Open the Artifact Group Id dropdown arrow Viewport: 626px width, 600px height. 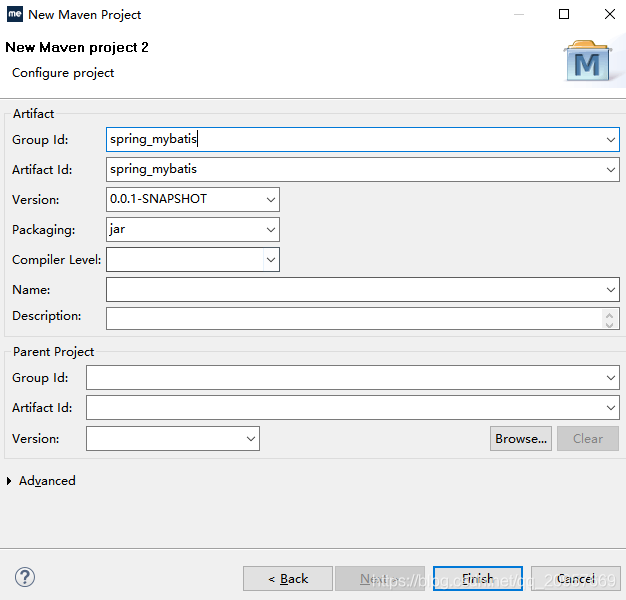pos(610,140)
